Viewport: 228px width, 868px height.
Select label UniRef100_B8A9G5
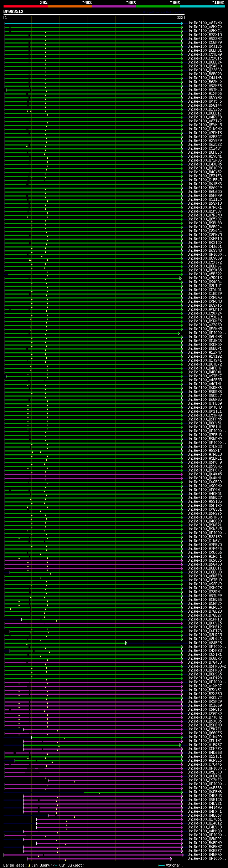pos(204,674)
